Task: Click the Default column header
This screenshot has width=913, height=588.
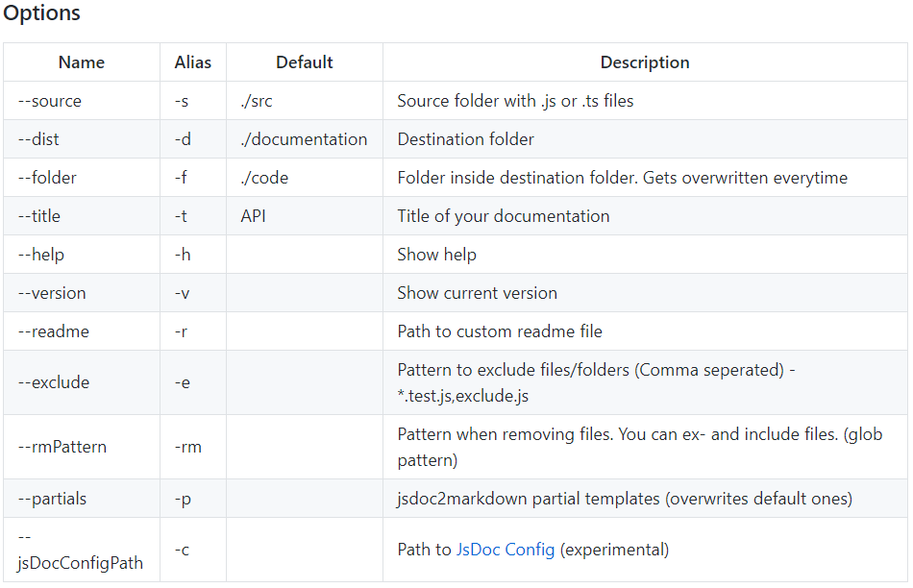Action: point(304,62)
